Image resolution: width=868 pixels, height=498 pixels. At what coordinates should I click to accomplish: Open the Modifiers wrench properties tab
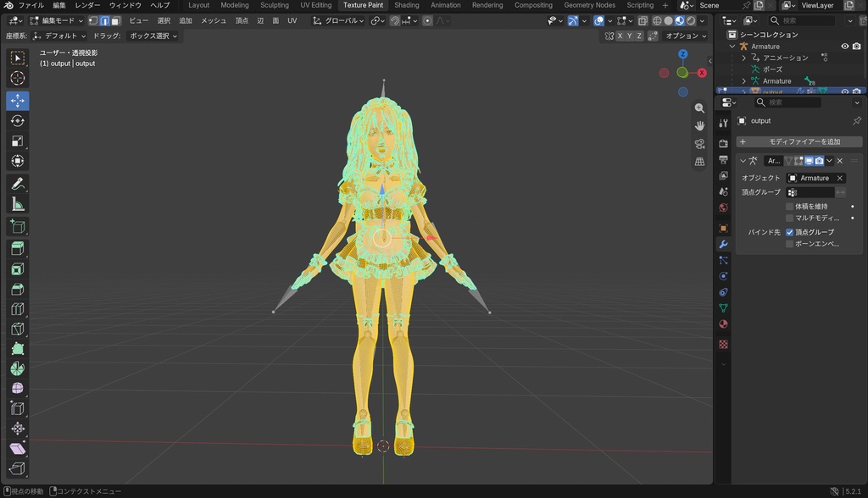723,244
